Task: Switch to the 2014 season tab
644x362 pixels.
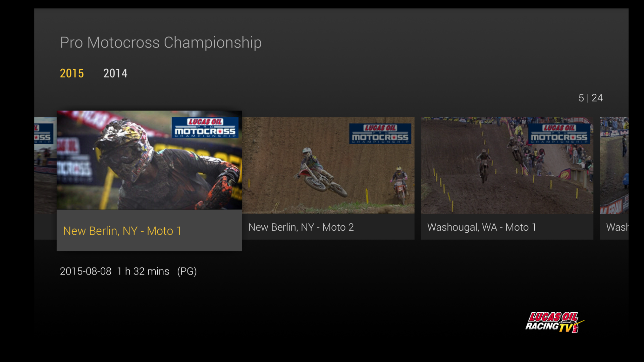Action: pyautogui.click(x=115, y=73)
